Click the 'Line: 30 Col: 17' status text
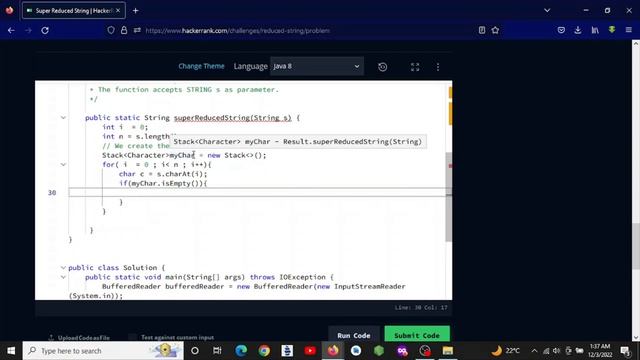The image size is (640, 360). (421, 307)
